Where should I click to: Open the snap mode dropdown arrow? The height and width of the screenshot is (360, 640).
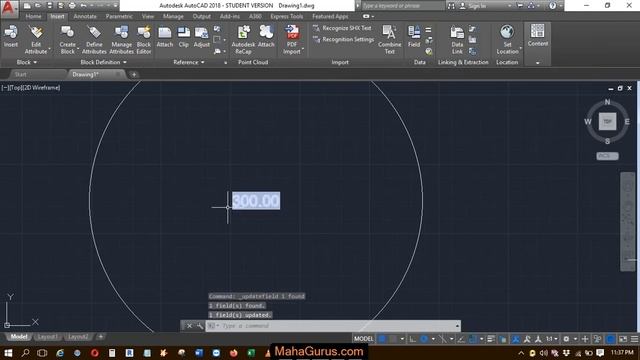(x=402, y=339)
